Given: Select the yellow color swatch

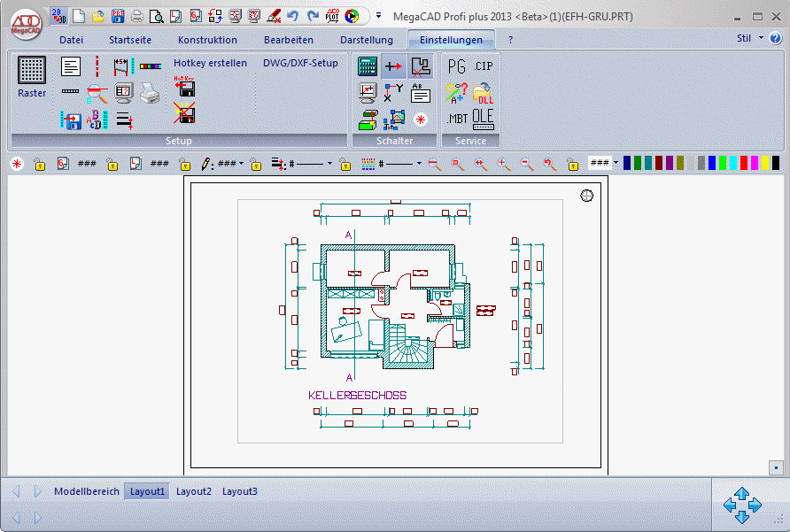Looking at the screenshot, I should click(765, 163).
